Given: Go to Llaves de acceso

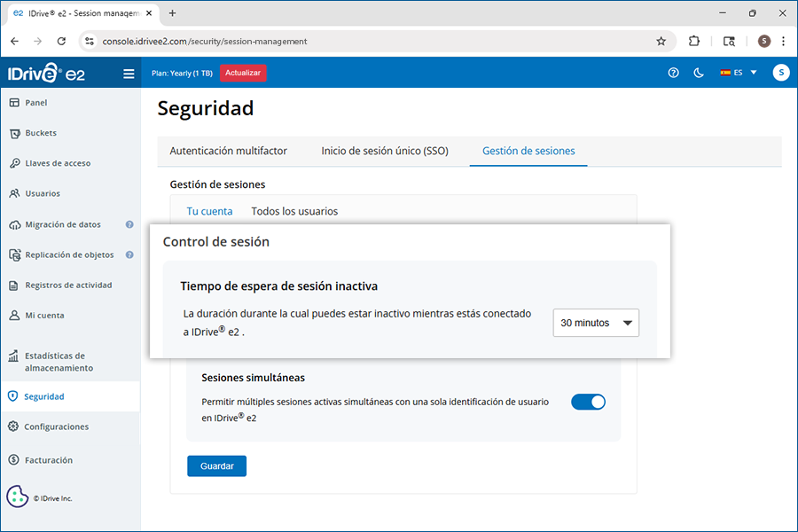Looking at the screenshot, I should pos(58,163).
